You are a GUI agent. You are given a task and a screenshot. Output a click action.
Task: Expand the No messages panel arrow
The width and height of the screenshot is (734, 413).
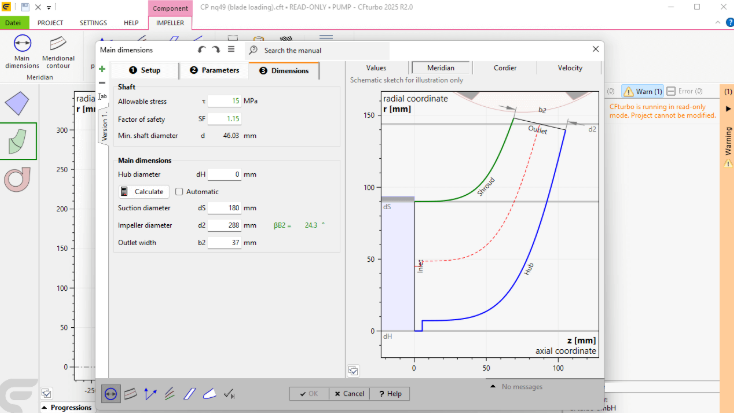coord(493,386)
